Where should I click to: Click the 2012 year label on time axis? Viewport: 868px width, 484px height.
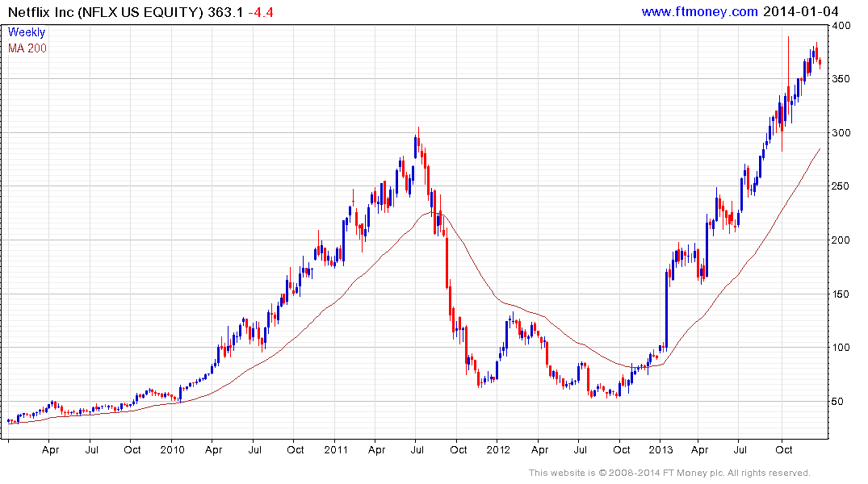coord(498,449)
